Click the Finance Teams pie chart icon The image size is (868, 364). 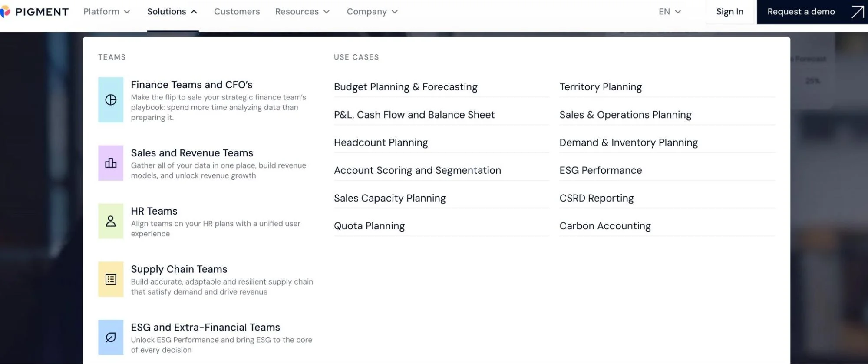tap(111, 100)
